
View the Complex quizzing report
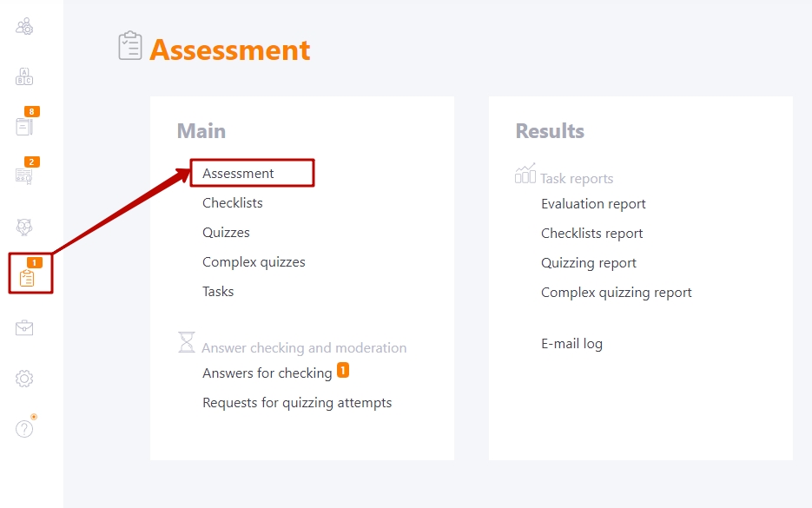(x=617, y=293)
